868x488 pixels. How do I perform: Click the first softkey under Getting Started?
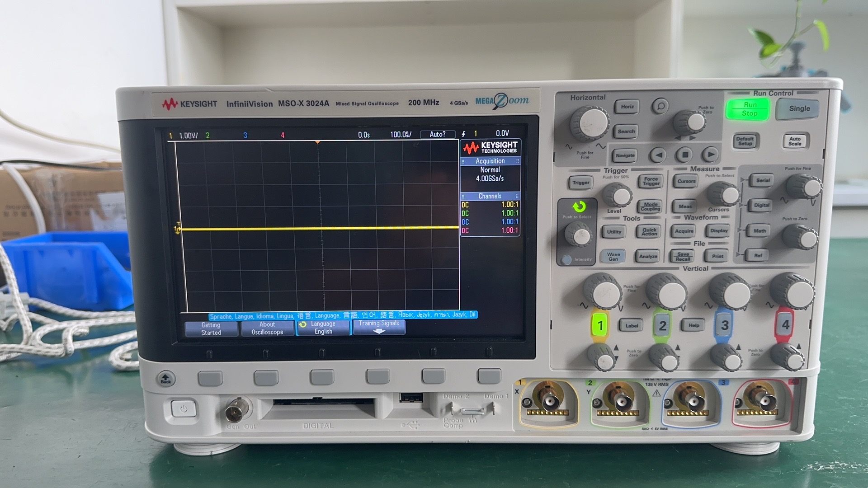[210, 378]
